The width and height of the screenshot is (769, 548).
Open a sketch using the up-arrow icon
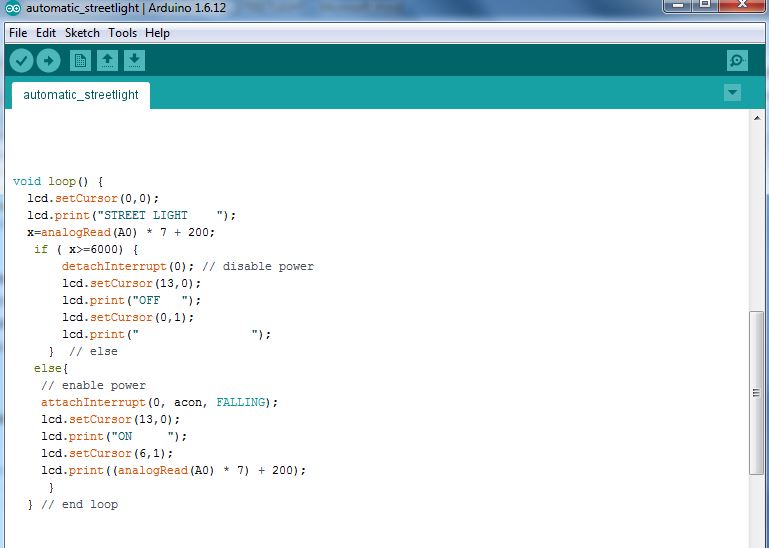coord(107,61)
